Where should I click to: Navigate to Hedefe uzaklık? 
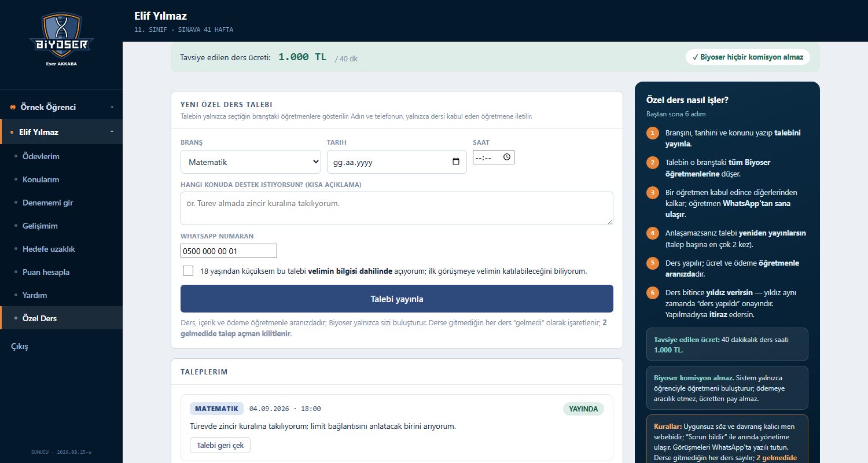coord(61,249)
